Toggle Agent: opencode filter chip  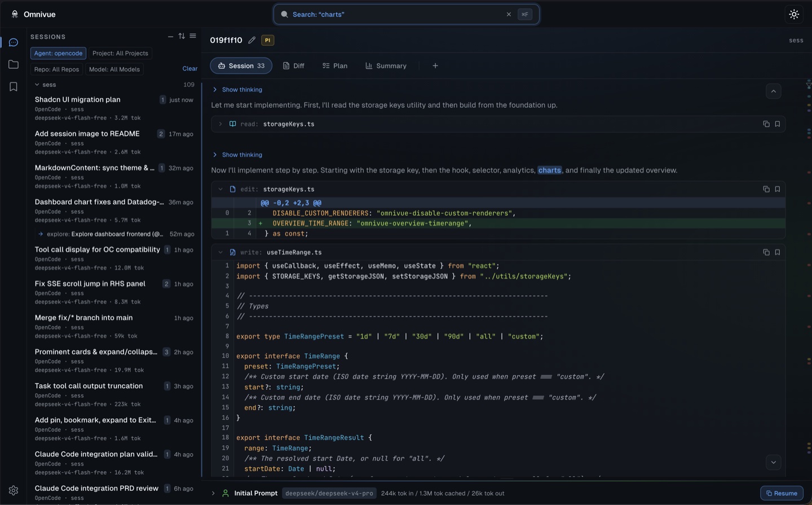pos(58,53)
